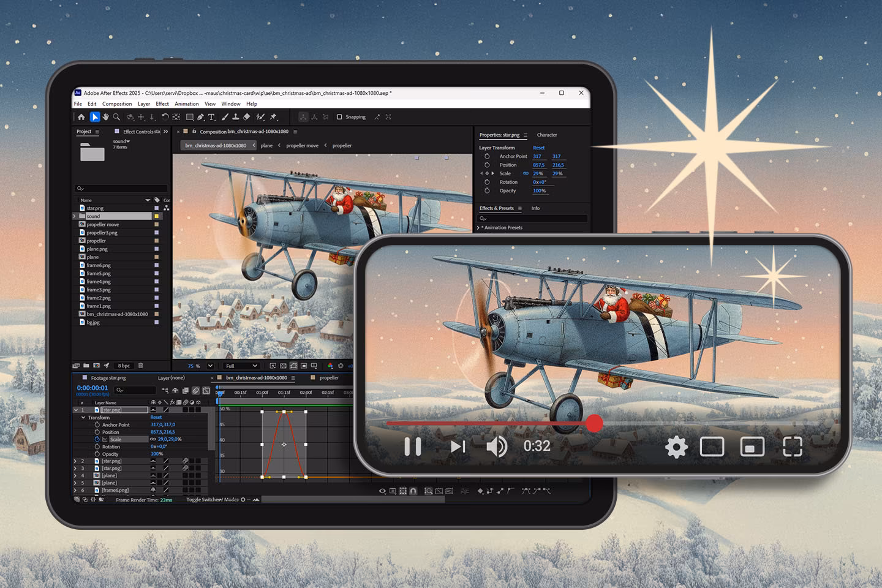Open the Full resolution dropdown
Image resolution: width=882 pixels, height=588 pixels.
[240, 366]
